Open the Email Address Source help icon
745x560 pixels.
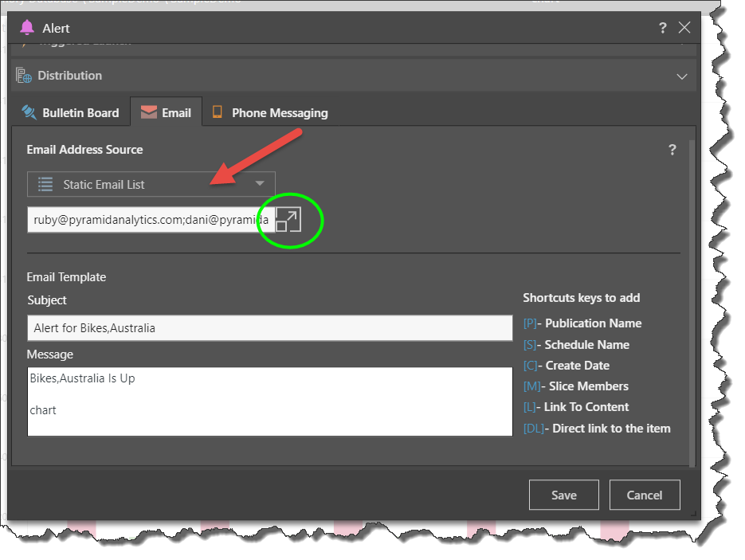672,150
